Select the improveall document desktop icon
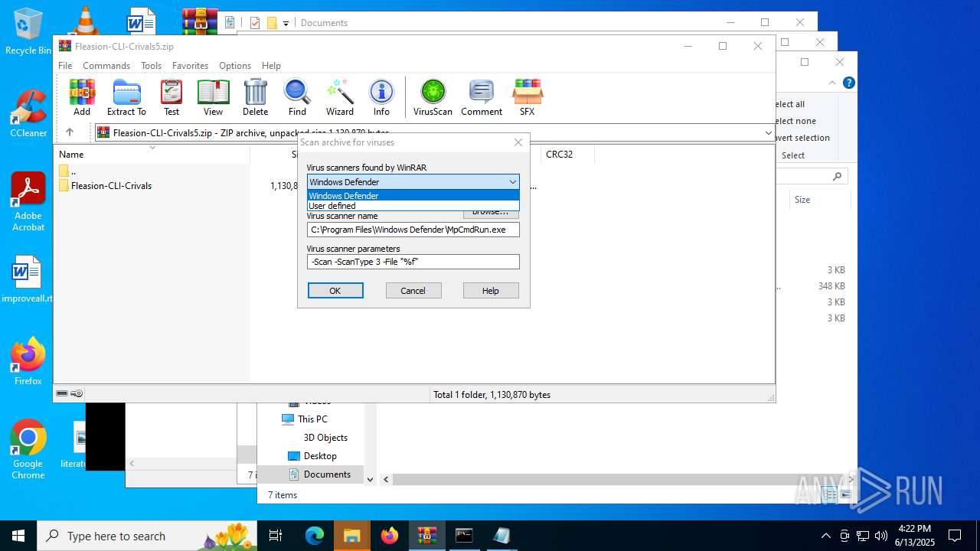 click(28, 279)
